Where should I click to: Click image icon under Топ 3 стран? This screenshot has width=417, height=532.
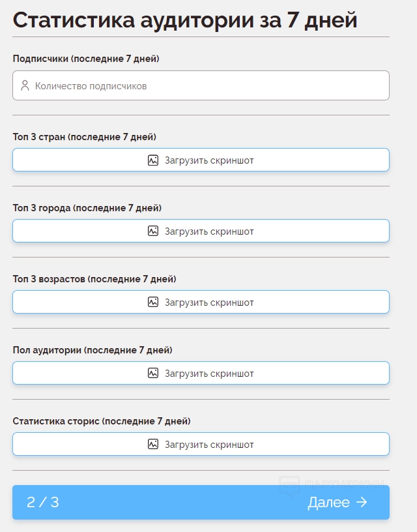tap(153, 160)
